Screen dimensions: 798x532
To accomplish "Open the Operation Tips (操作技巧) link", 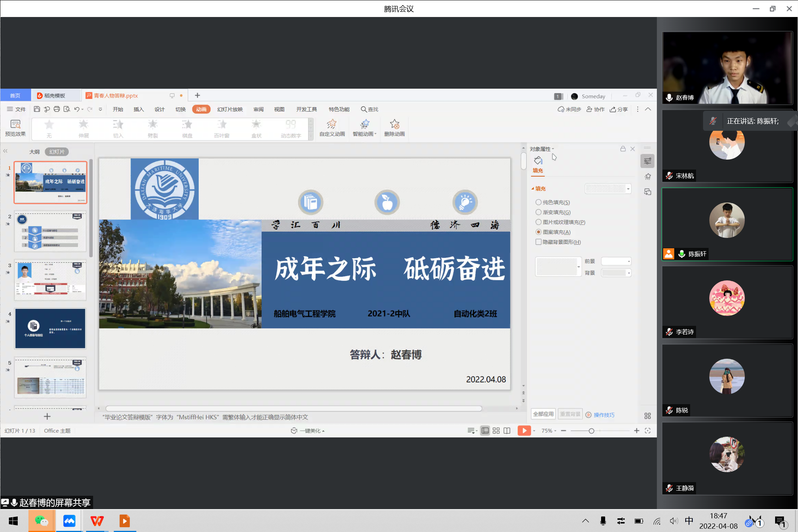I will click(604, 415).
